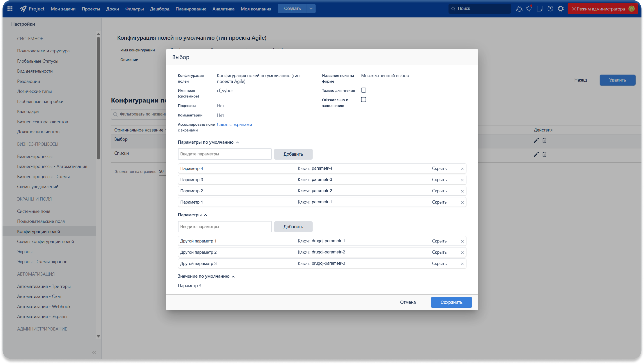Image resolution: width=644 pixels, height=364 pixels.
Task: Collapse the Параметры по умолчанию section
Action: [237, 143]
